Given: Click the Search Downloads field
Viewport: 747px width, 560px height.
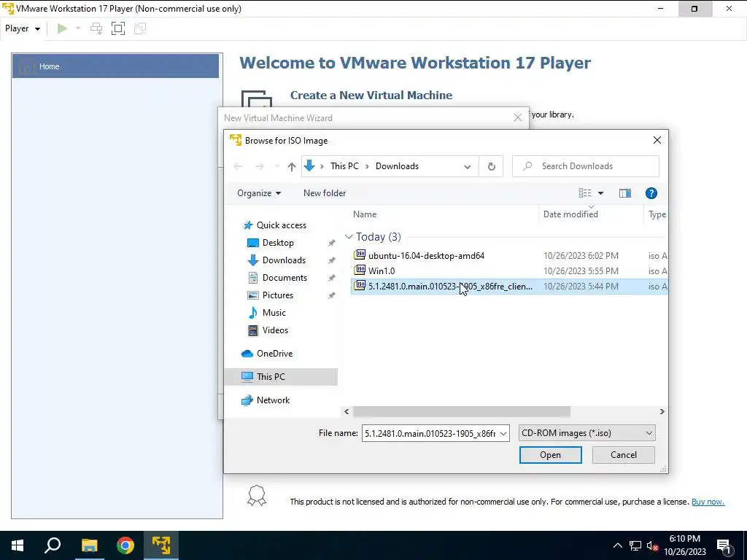Looking at the screenshot, I should (586, 166).
